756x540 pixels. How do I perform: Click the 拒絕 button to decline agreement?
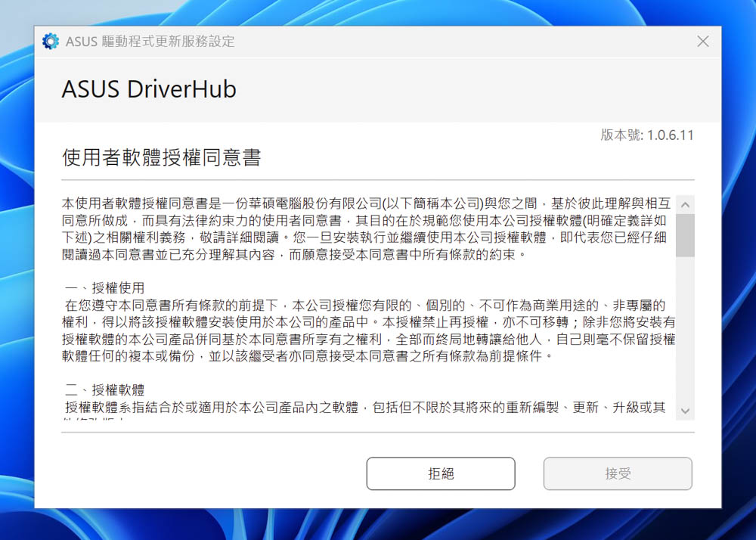click(x=441, y=473)
